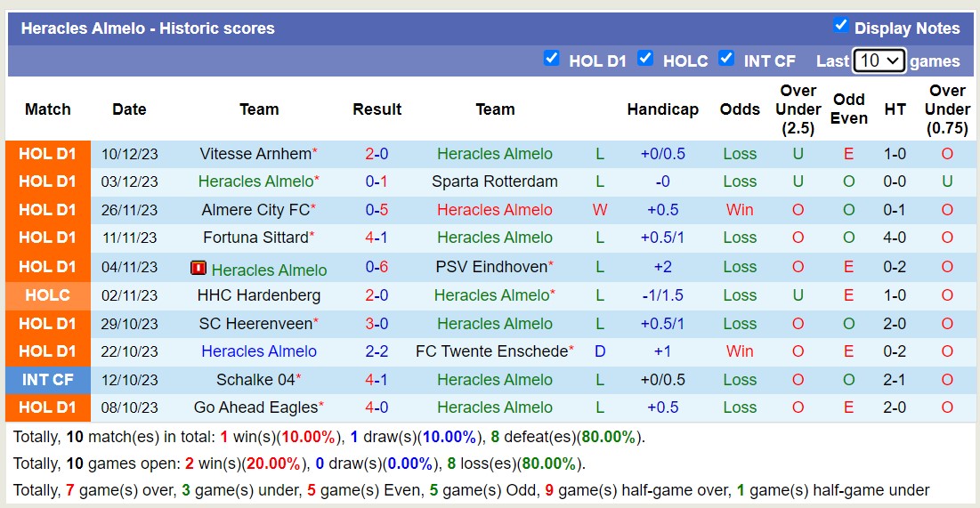Open the Last games count dropdown
Viewport: 980px width, 508px height.
click(x=879, y=60)
